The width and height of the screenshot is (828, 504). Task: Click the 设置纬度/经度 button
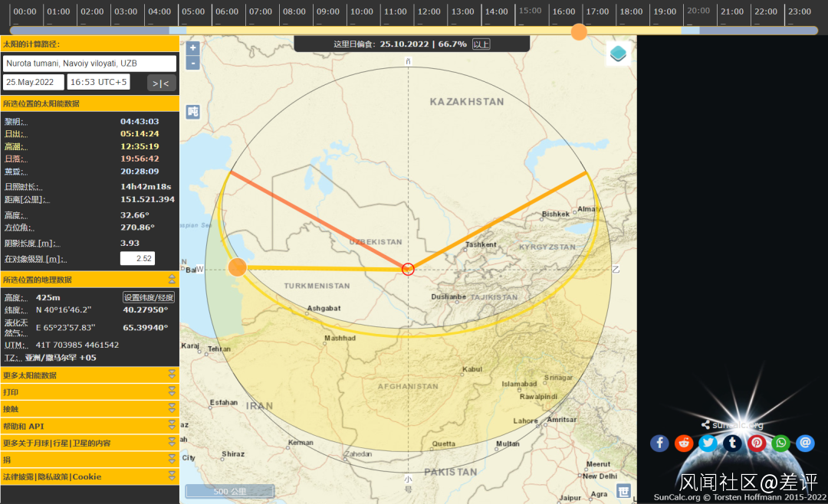point(149,297)
